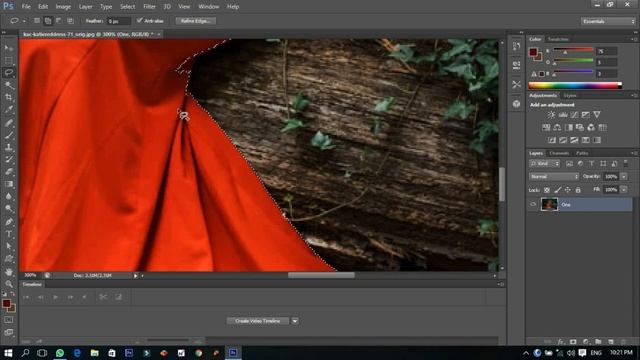640x360 pixels.
Task: Select the Hand tool
Action: [x=9, y=272]
